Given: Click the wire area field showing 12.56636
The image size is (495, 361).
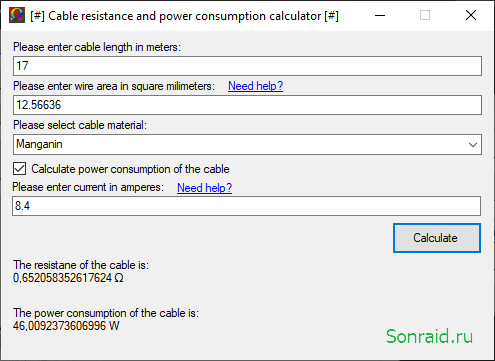Looking at the screenshot, I should tap(247, 105).
